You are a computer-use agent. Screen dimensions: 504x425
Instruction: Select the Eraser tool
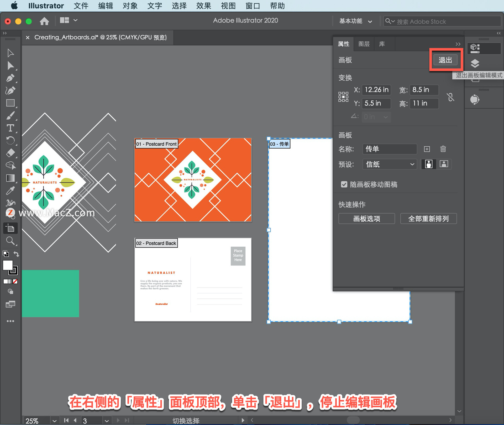tap(10, 153)
